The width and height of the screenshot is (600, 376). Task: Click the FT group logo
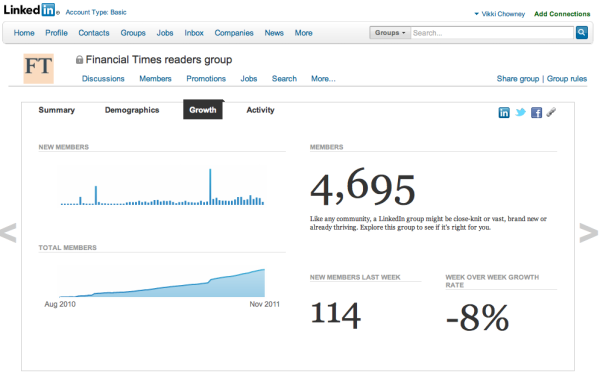(38, 68)
